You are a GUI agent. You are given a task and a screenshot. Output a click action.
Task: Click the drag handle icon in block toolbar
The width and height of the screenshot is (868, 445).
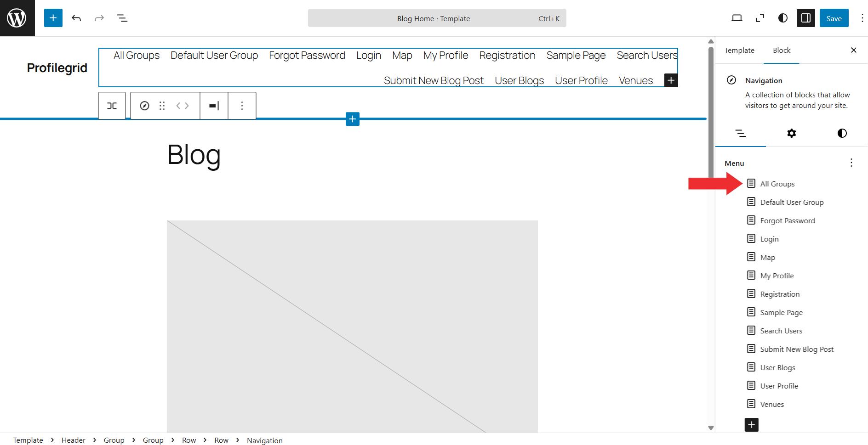162,106
